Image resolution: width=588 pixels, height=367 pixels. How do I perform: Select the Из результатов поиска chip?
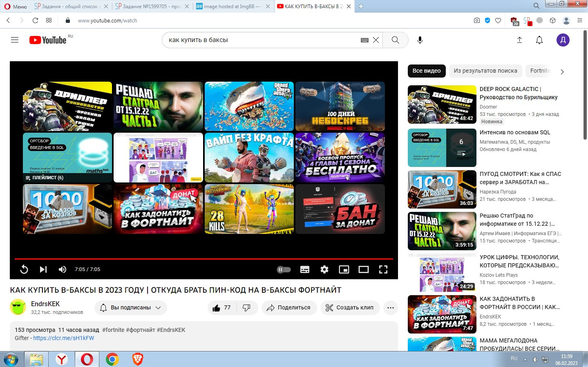(x=485, y=71)
